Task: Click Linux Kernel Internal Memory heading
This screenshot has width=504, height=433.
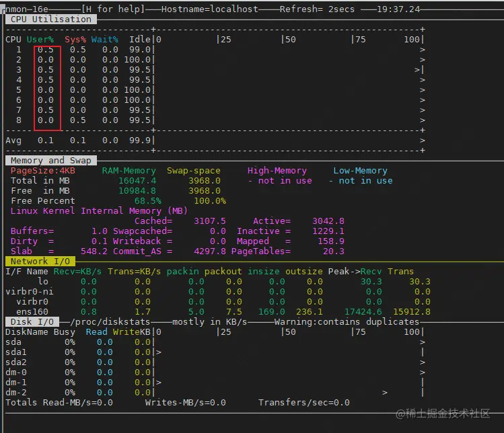Action: point(99,210)
